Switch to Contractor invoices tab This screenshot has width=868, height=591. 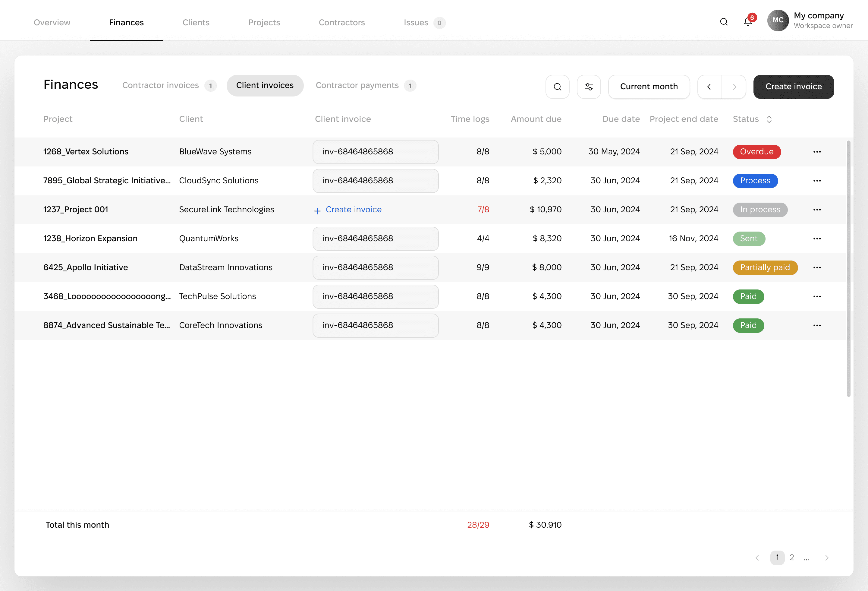pyautogui.click(x=161, y=86)
